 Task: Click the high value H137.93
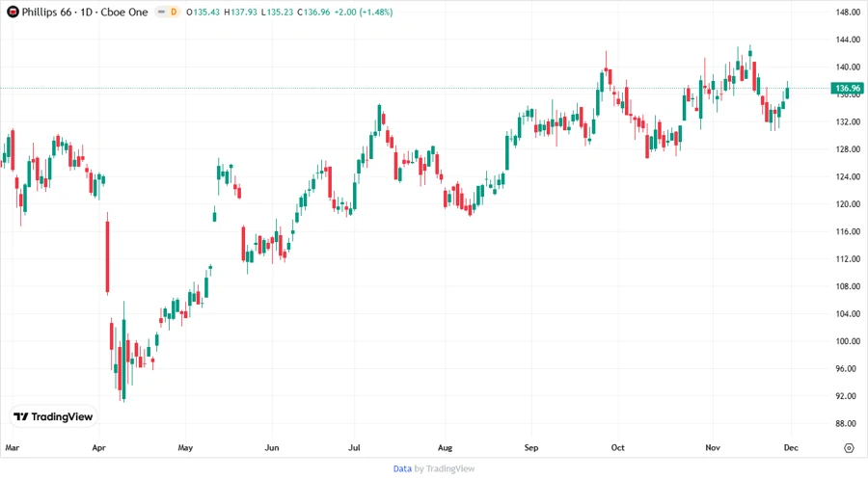(240, 12)
